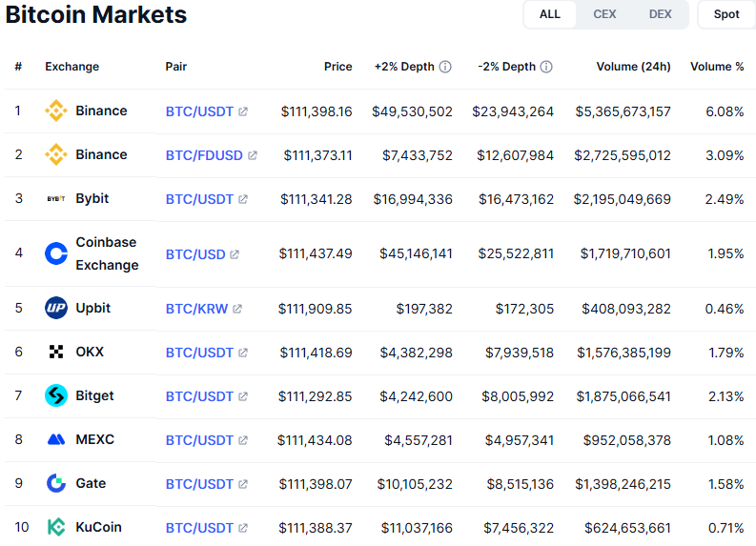756x546 pixels.
Task: Sort by the Price column header
Action: click(338, 67)
